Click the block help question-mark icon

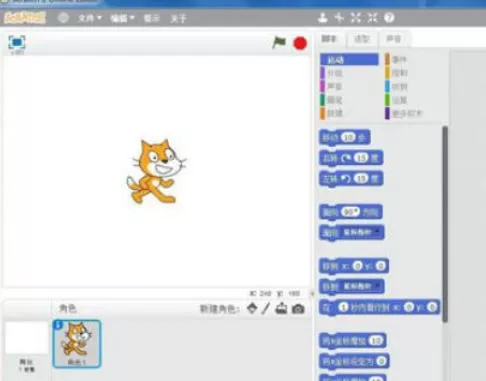[389, 18]
